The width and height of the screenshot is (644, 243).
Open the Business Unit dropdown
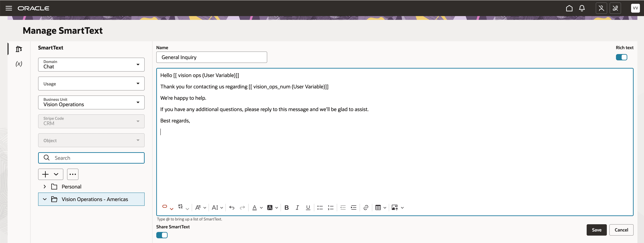(x=91, y=102)
